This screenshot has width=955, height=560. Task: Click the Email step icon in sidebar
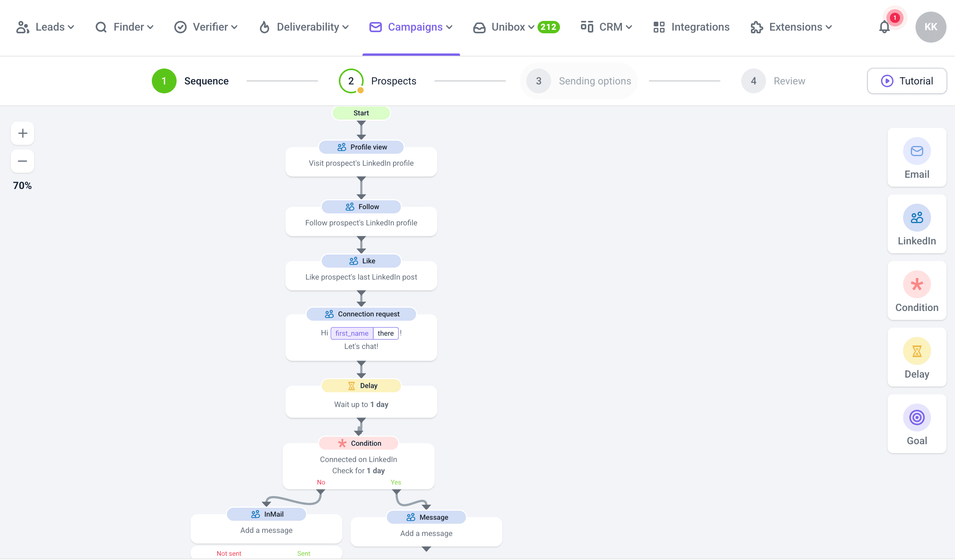click(x=917, y=151)
